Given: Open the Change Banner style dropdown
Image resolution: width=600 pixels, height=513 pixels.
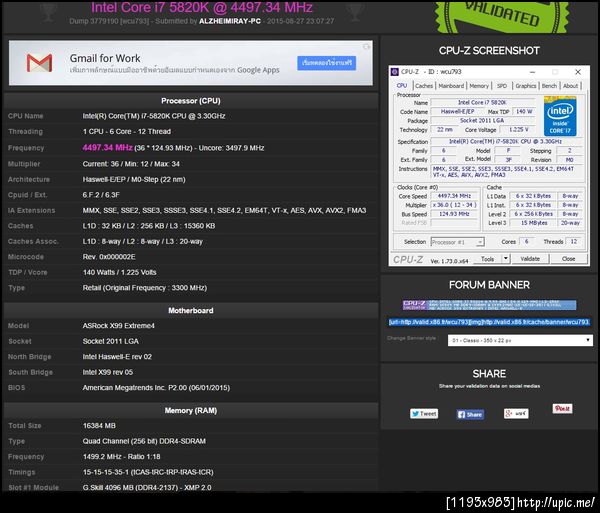Looking at the screenshot, I should pos(520,340).
